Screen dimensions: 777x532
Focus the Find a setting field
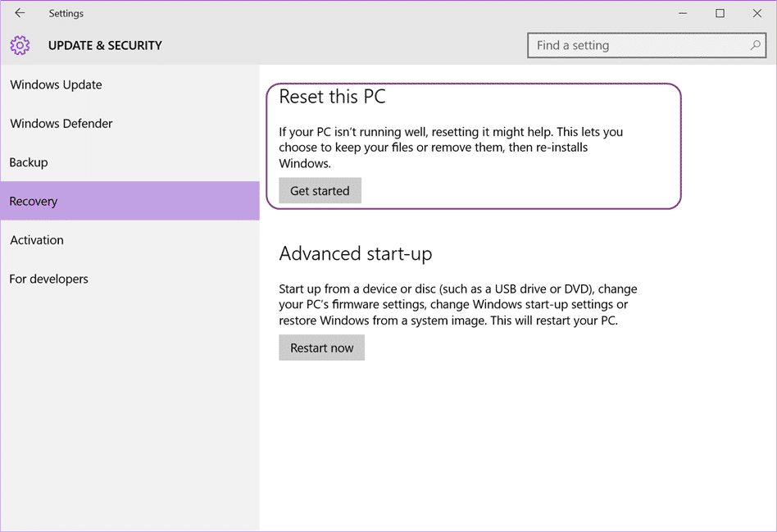click(x=647, y=46)
